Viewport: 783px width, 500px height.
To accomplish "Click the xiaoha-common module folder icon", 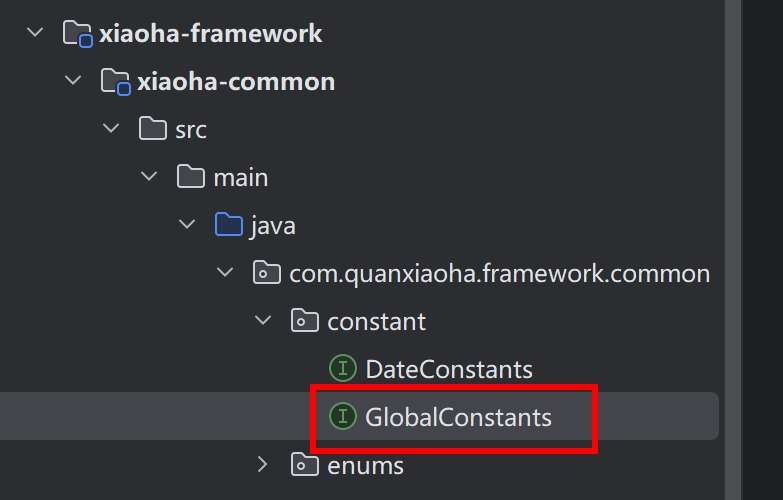I will [x=116, y=81].
